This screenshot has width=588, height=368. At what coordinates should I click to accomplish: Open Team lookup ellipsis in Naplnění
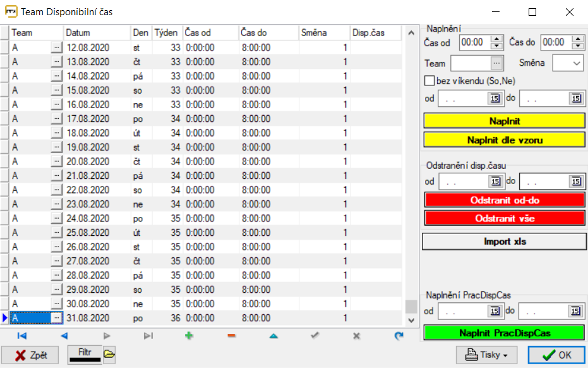pyautogui.click(x=496, y=63)
